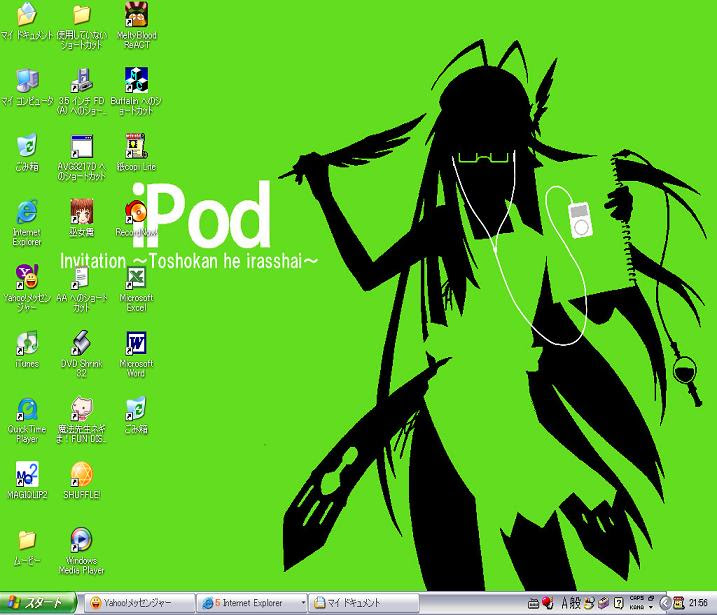The height and width of the screenshot is (615, 717).
Task: Launch Internet Explorer desktop icon
Action: (27, 212)
